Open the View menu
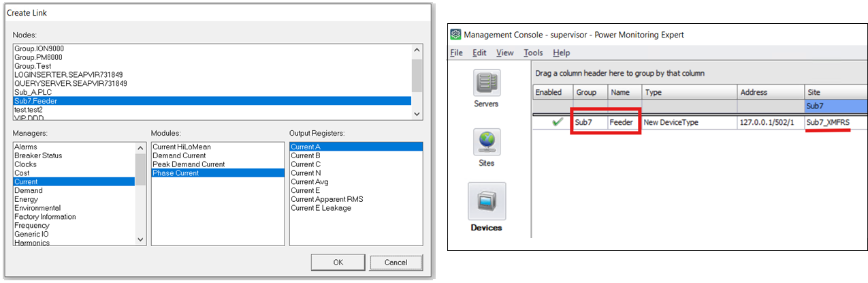This screenshot has width=868, height=283. [505, 53]
